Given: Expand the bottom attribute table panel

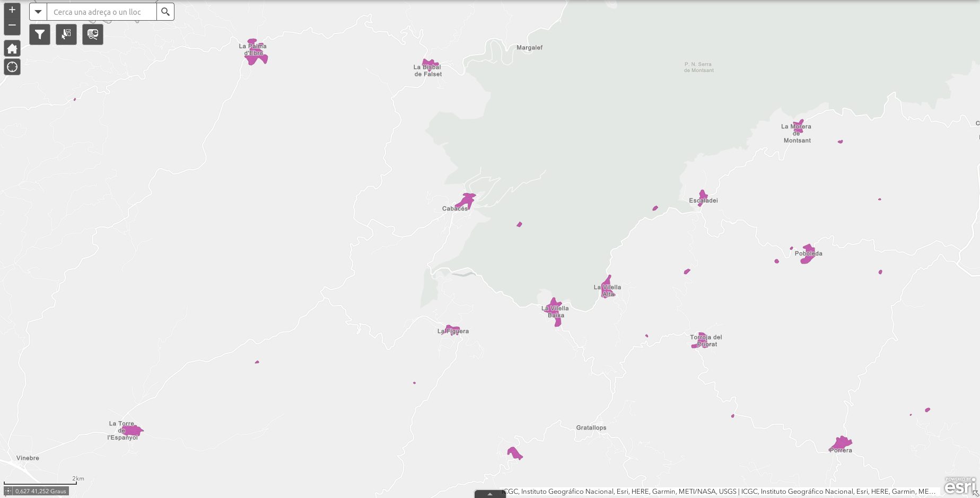Looking at the screenshot, I should tap(489, 494).
